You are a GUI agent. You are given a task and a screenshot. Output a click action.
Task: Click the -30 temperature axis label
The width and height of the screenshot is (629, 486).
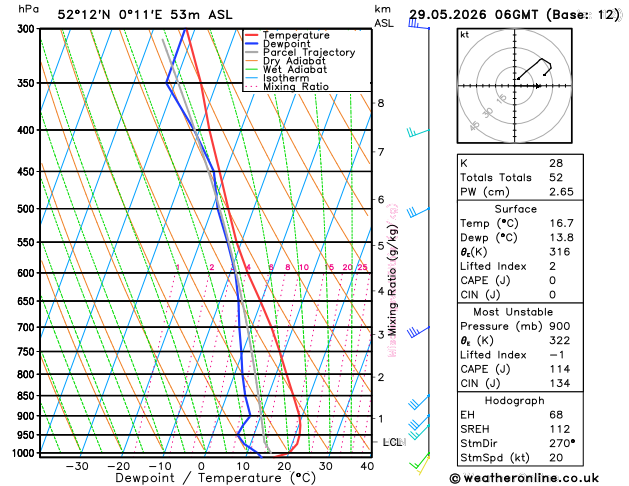(x=77, y=466)
